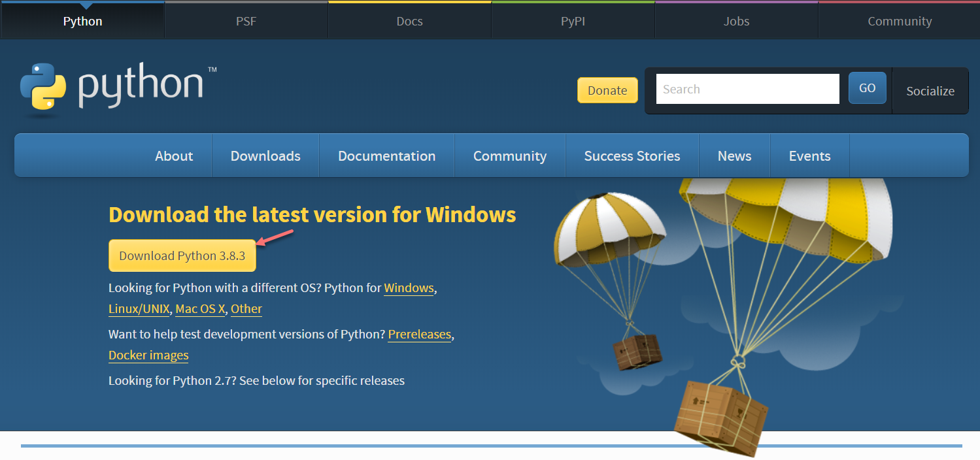The height and width of the screenshot is (460, 980).
Task: Focus the Search input field
Action: (748, 89)
